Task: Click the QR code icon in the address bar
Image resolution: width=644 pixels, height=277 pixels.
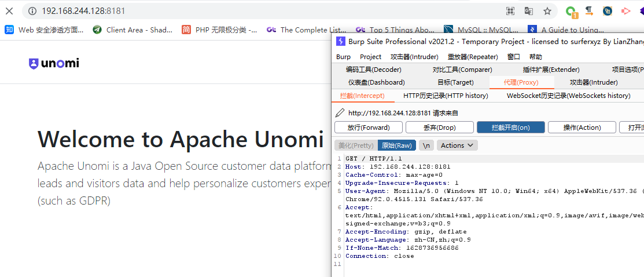Action: tap(510, 11)
